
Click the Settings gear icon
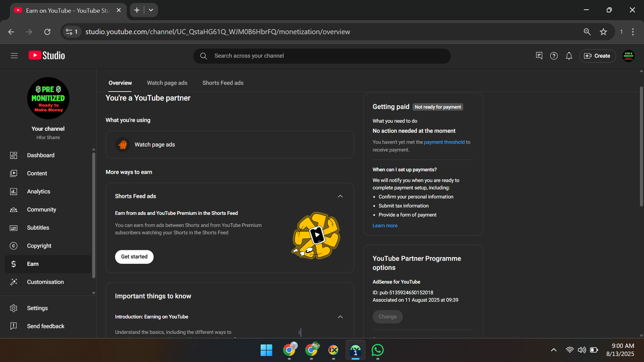pos(14,308)
